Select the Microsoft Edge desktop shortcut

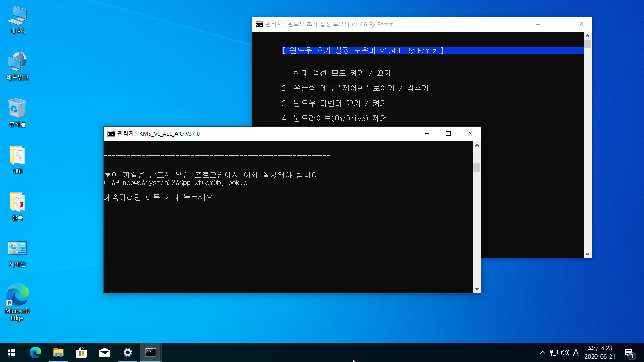coord(17,302)
